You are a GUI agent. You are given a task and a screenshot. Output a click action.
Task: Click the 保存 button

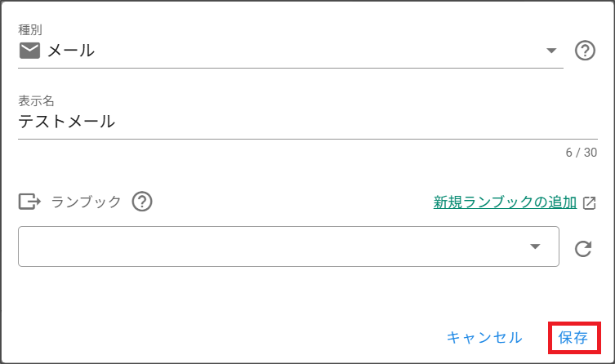pyautogui.click(x=573, y=338)
